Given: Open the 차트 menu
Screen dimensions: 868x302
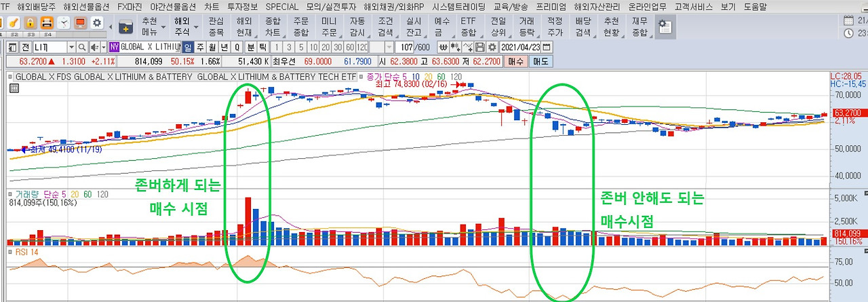Looking at the screenshot, I should coord(212,6).
